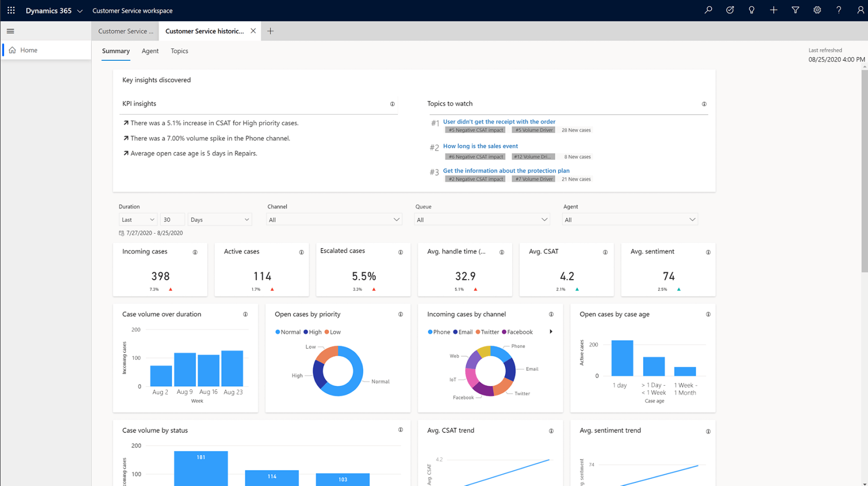Toggle the hamburger site map menu
The width and height of the screenshot is (868, 486).
tap(10, 31)
